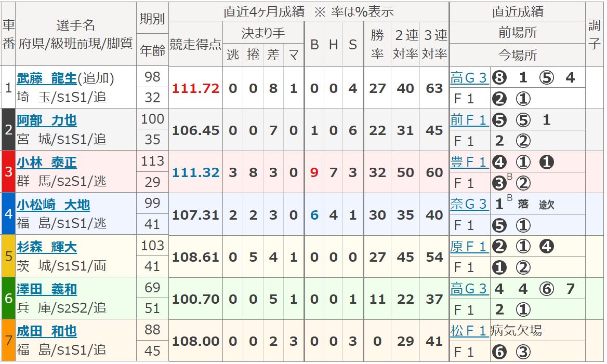
Task: Click the 競走得点 column header
Action: [x=195, y=44]
